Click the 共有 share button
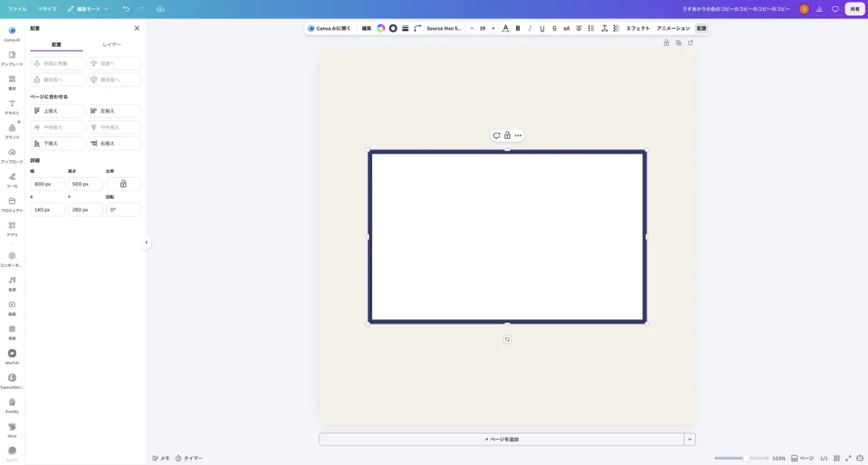The height and width of the screenshot is (465, 868). (x=854, y=8)
